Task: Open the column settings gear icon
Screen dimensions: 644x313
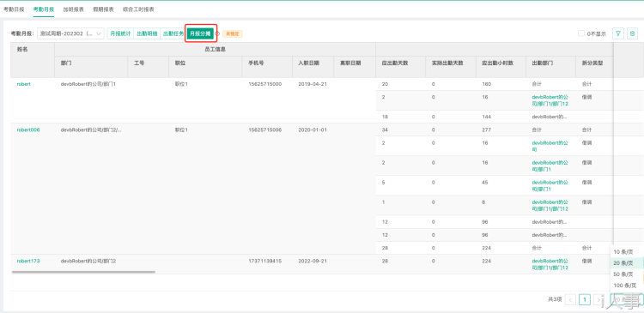Action: tap(633, 33)
